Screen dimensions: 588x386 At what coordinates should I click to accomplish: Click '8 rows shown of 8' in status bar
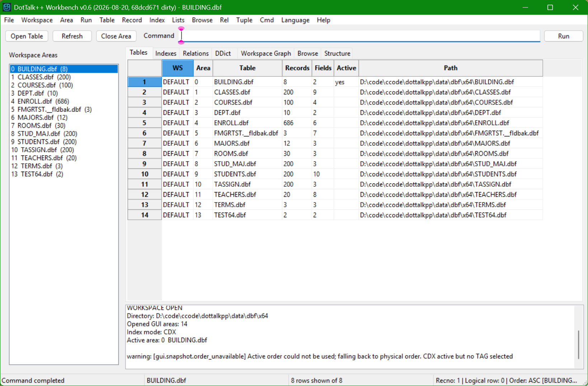316,380
